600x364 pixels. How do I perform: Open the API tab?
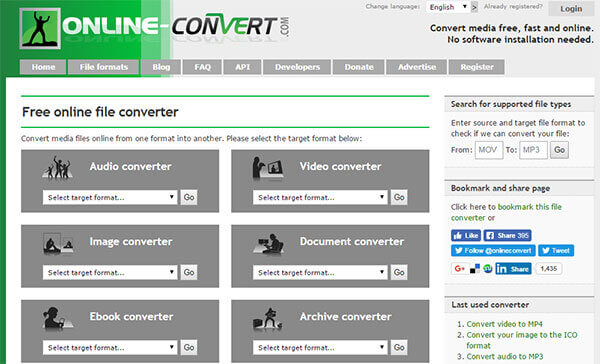(242, 67)
